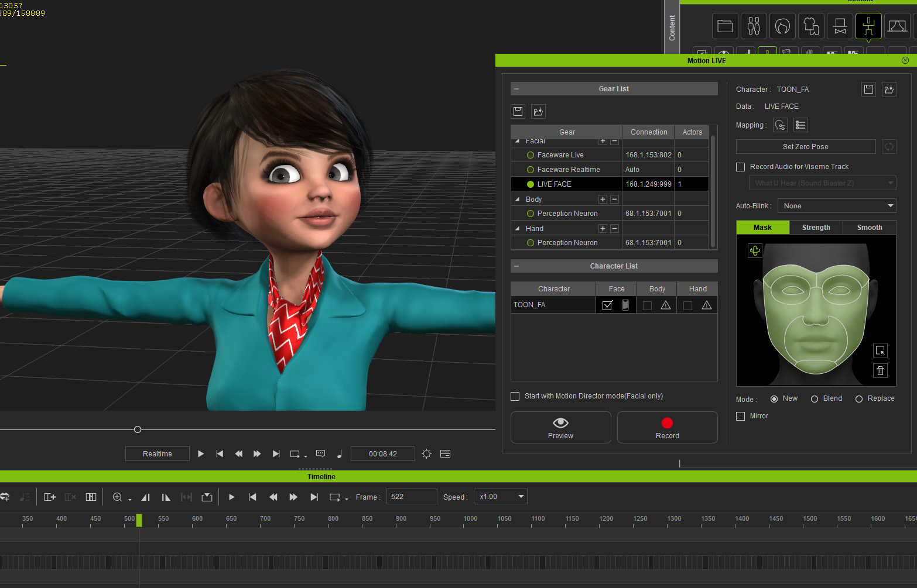Click the Realtime button
This screenshot has height=588, width=917.
coord(158,454)
